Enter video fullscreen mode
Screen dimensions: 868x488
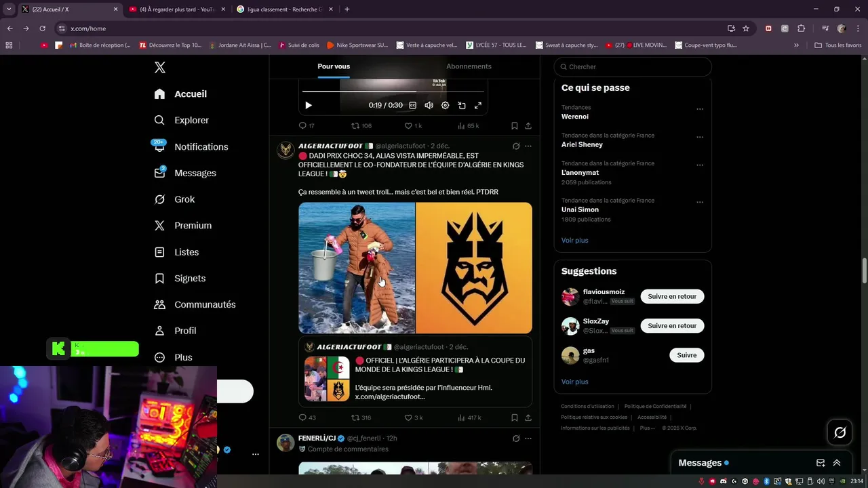[478, 105]
